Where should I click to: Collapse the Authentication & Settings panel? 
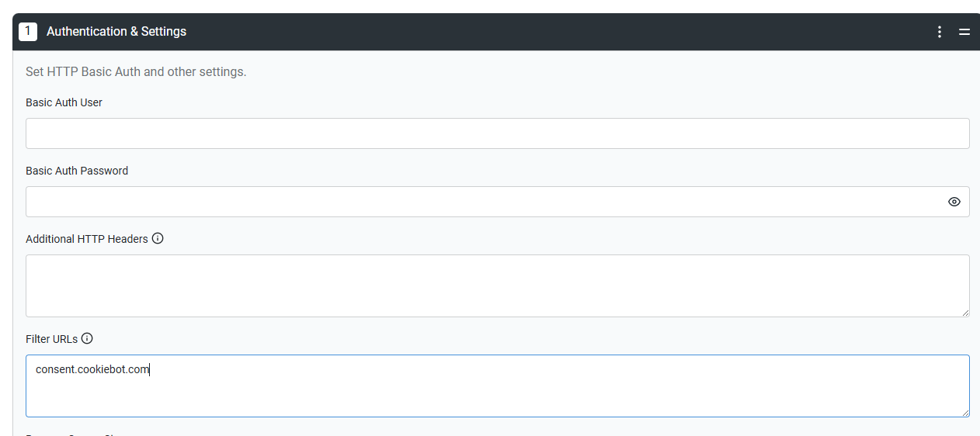[x=964, y=32]
